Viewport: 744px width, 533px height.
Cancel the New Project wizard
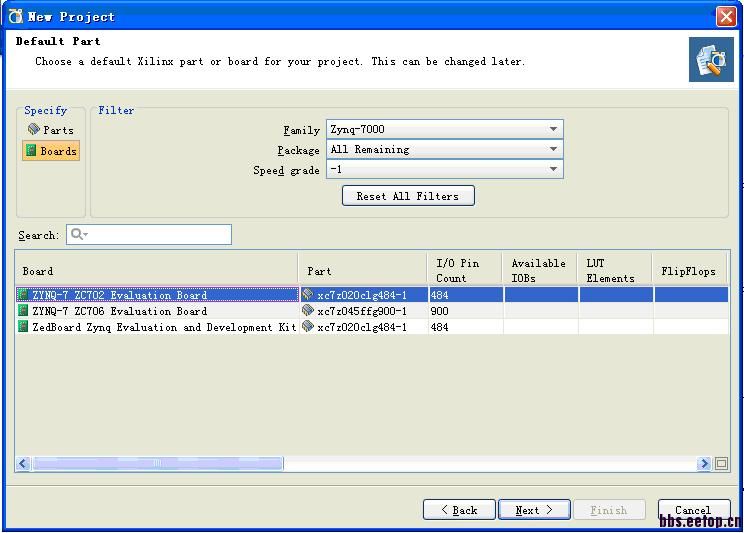click(694, 510)
